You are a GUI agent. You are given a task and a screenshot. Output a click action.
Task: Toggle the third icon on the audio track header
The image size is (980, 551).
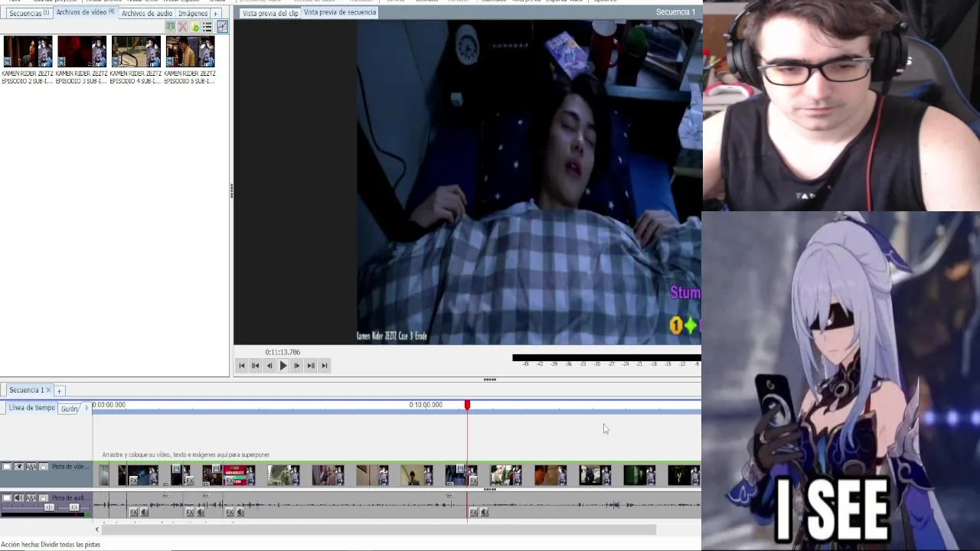pyautogui.click(x=31, y=497)
